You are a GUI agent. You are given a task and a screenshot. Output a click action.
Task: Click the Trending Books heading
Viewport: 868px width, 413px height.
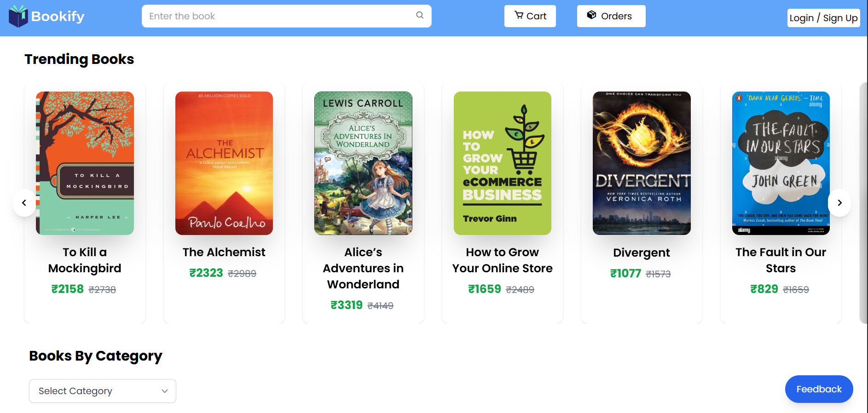pos(79,59)
